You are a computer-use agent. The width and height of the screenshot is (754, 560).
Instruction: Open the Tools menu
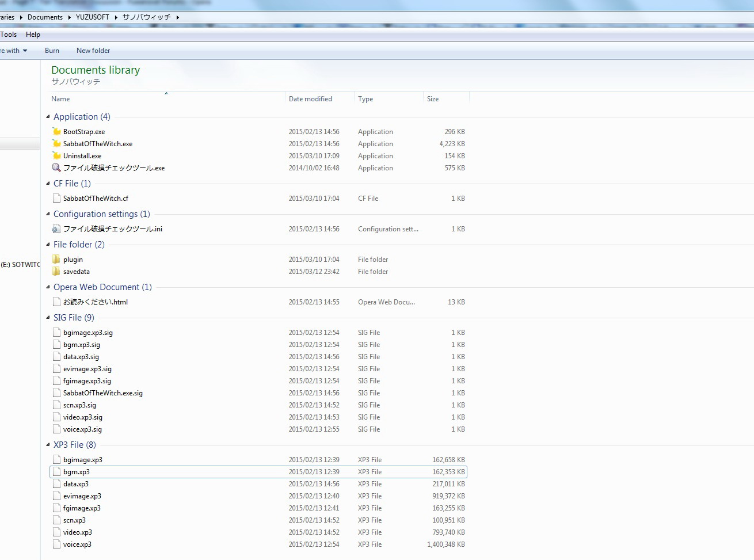click(x=9, y=35)
